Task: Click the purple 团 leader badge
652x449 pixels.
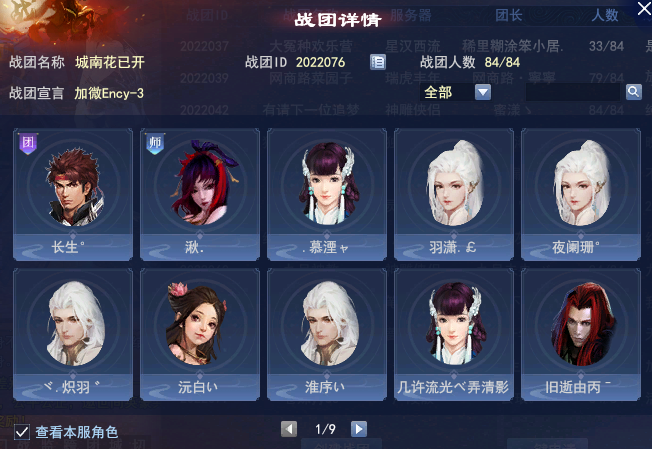Action: click(x=28, y=144)
